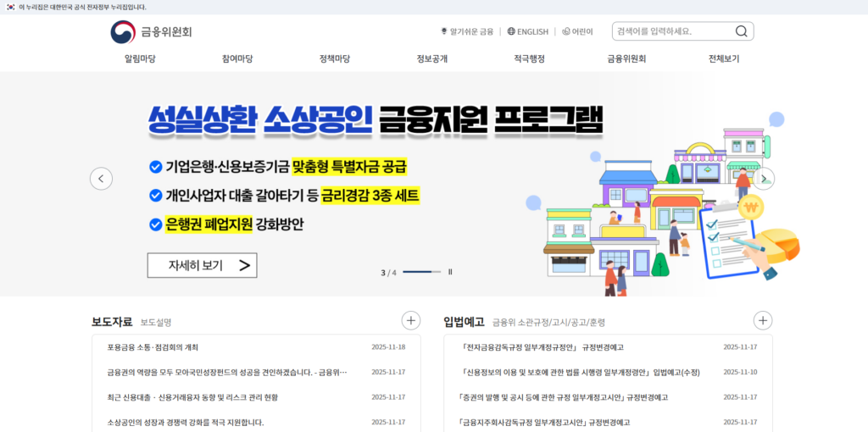The image size is (868, 432).
Task: Open more 보도자료 with plus icon
Action: (410, 320)
